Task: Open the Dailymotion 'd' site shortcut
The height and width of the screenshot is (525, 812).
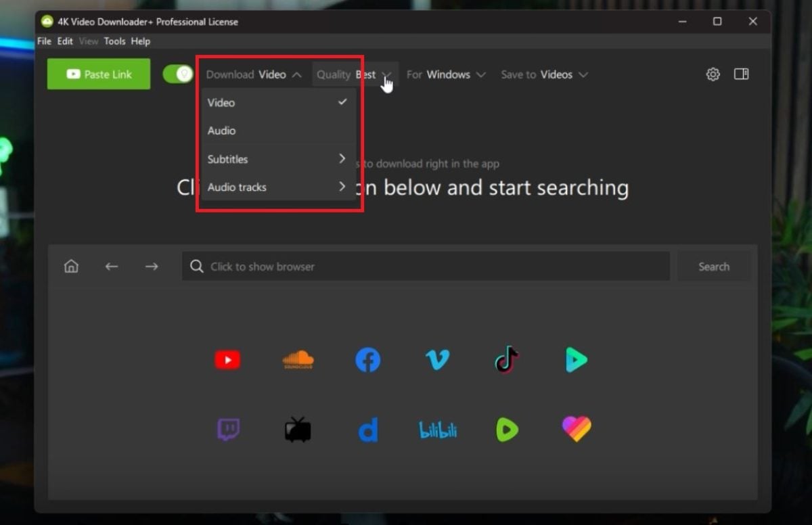Action: (368, 430)
